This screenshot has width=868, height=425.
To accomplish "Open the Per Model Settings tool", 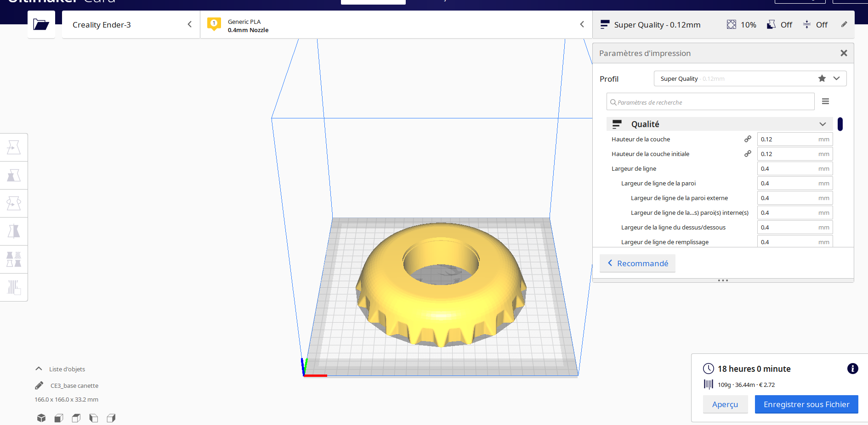I will tap(14, 259).
